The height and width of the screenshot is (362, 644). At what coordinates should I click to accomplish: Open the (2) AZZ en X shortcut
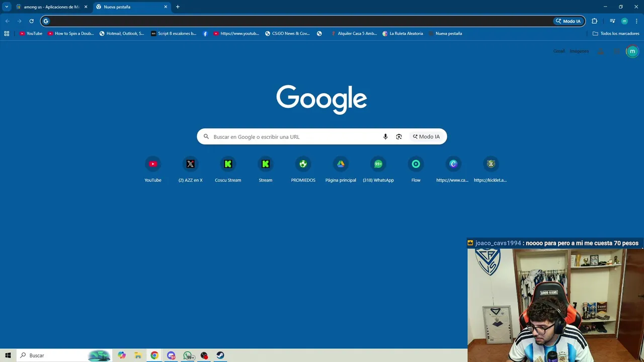(x=190, y=169)
